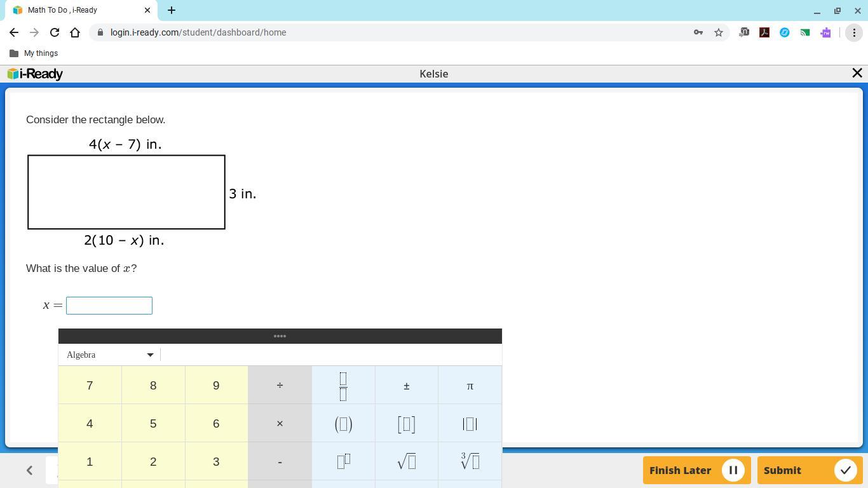Tap the 9 key on keypad

tap(216, 385)
